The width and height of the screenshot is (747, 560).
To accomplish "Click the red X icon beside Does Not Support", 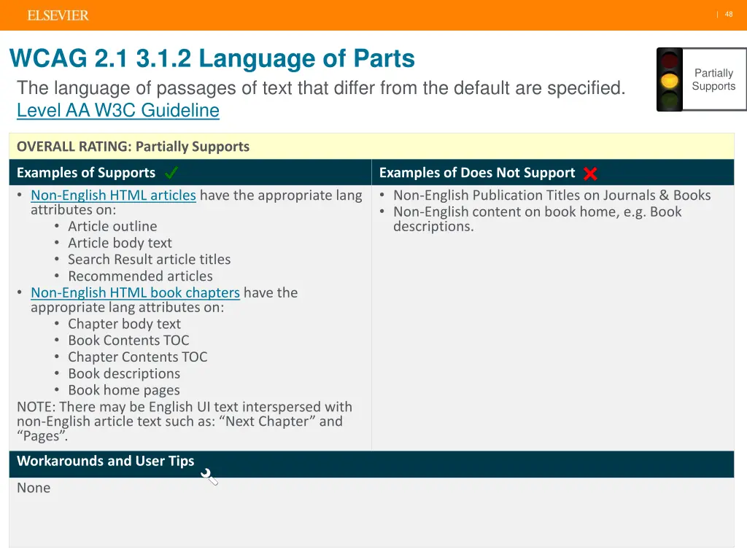I will 590,174.
